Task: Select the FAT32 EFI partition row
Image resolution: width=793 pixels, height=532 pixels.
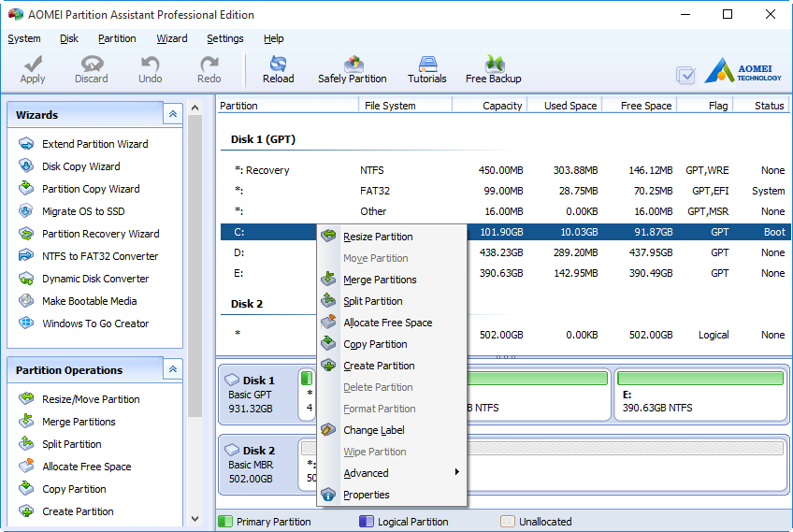Action: [505, 191]
